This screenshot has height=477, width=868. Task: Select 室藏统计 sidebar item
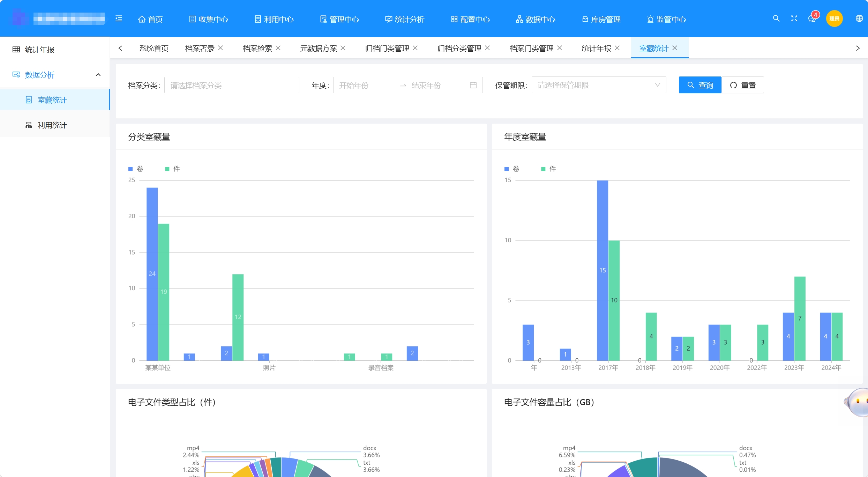55,100
